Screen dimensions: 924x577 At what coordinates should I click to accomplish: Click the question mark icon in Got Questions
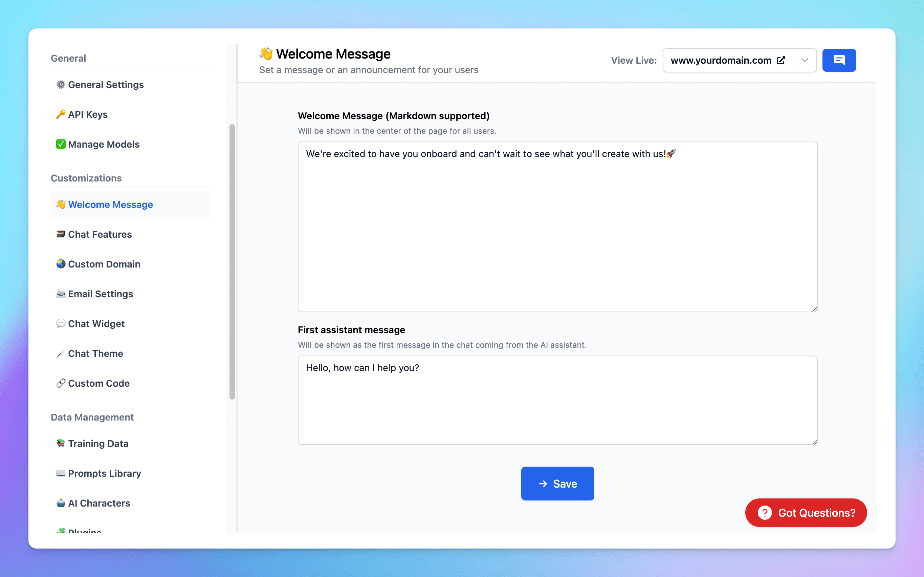[x=764, y=513]
